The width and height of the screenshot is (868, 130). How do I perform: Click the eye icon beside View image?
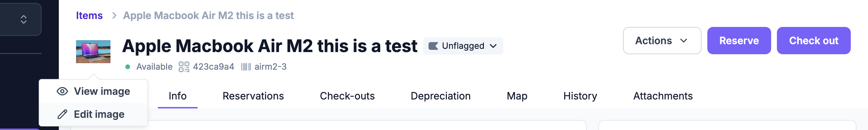pyautogui.click(x=62, y=91)
